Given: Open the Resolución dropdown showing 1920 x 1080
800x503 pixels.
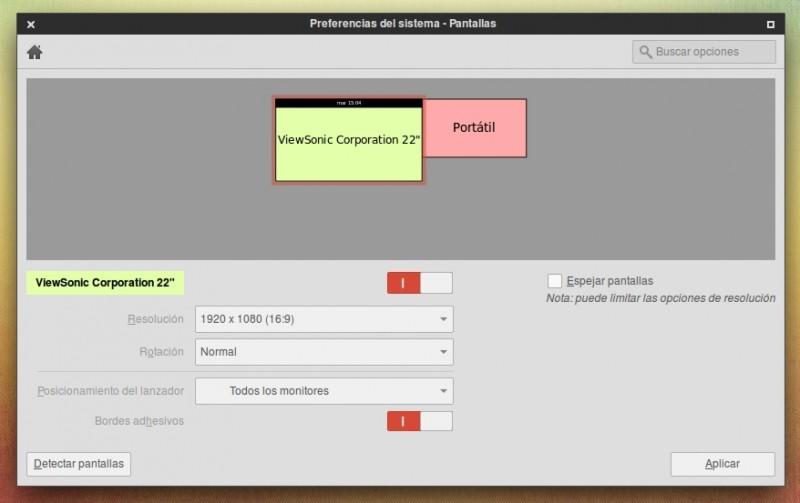Looking at the screenshot, I should 323,319.
